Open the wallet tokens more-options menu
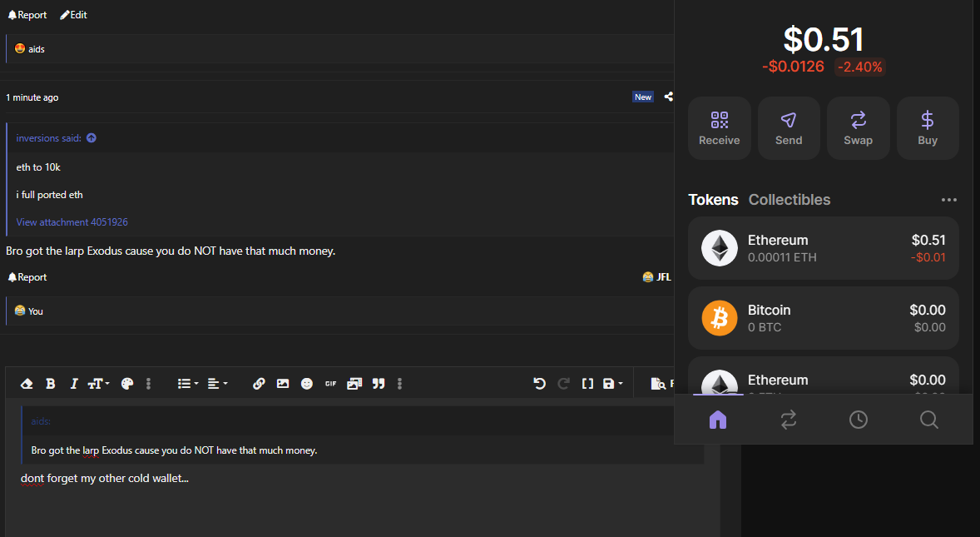980x537 pixels. (948, 200)
